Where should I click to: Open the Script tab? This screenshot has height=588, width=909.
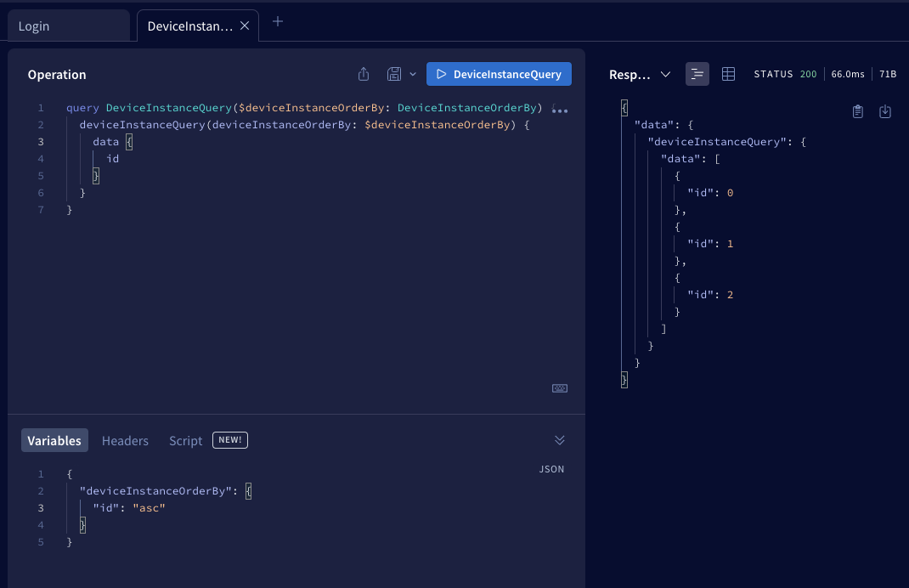185,440
